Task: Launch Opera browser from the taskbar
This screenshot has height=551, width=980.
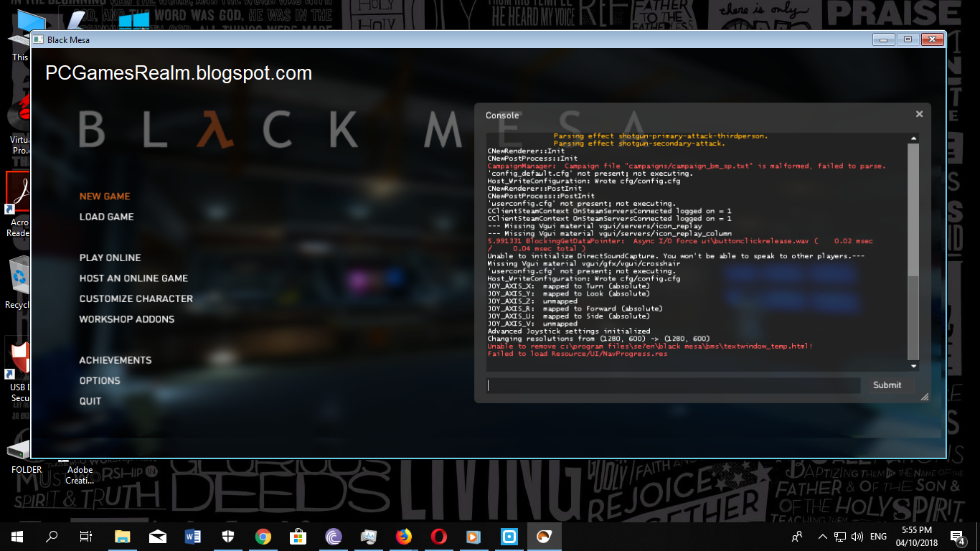Action: click(439, 536)
